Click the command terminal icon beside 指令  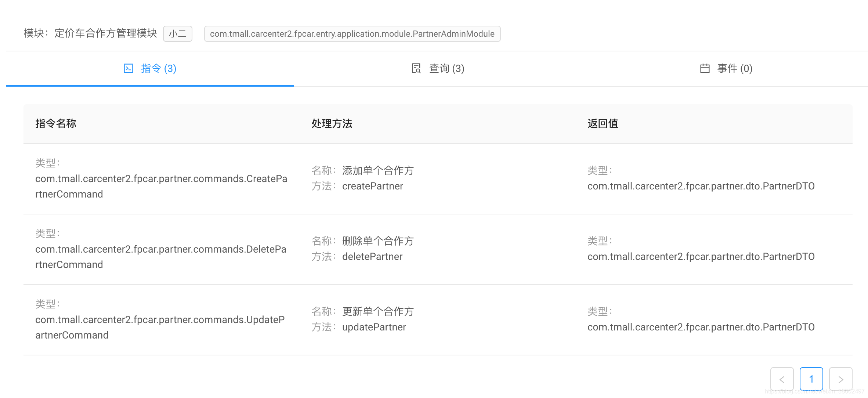coord(129,68)
